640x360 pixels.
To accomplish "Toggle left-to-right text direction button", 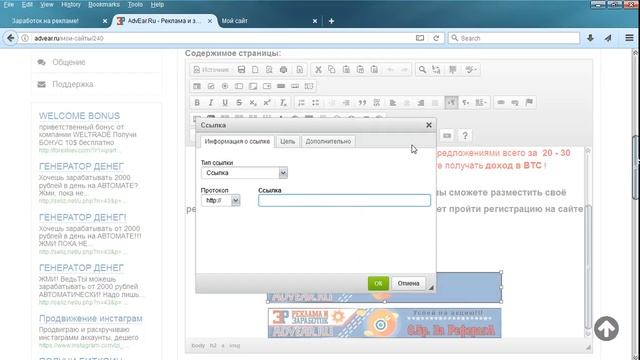I will (x=451, y=102).
